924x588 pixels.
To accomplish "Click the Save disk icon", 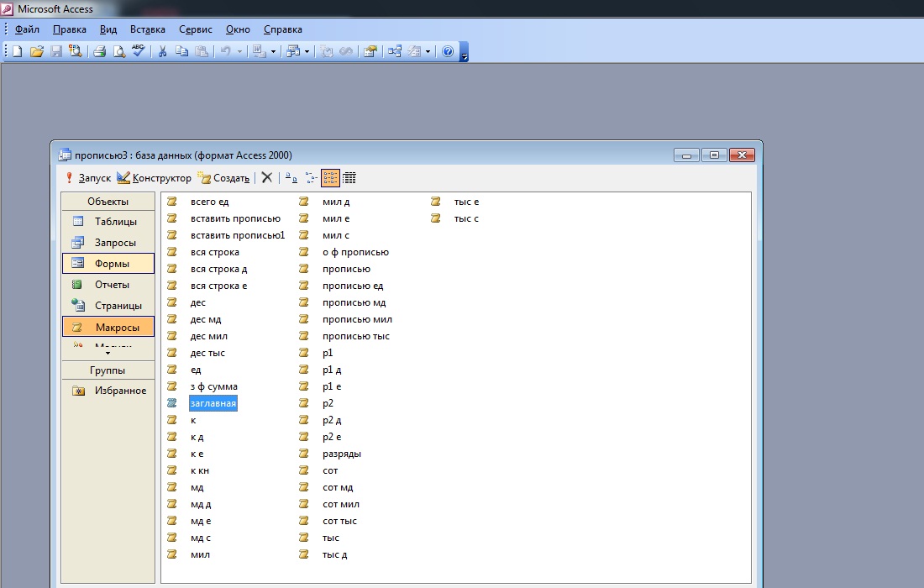I will [56, 52].
